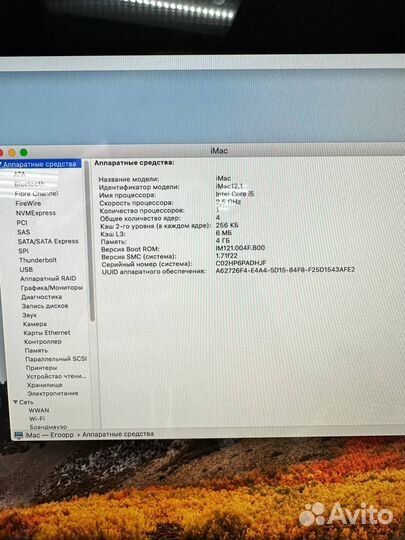405x540 pixels.
Task: Click the hardware UUID value
Action: 285,270
